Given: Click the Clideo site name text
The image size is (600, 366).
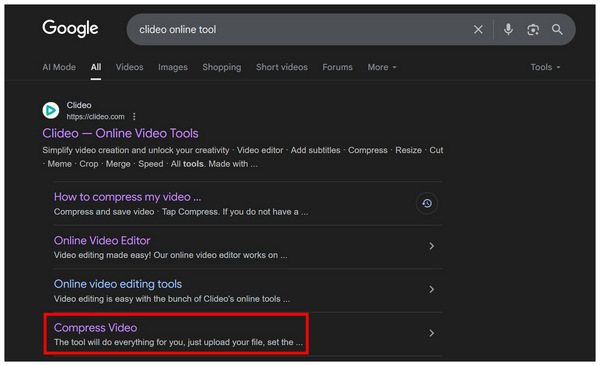Looking at the screenshot, I should point(79,105).
